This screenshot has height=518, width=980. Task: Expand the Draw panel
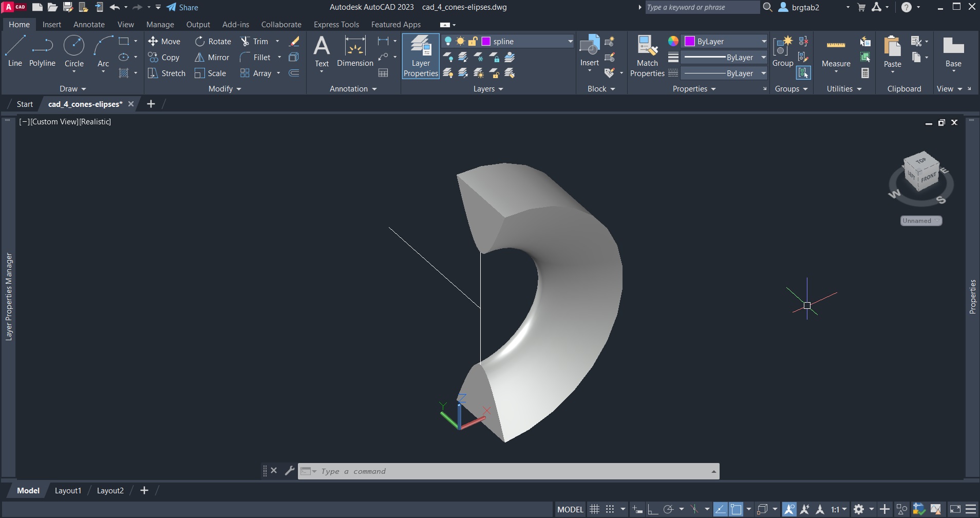click(73, 89)
